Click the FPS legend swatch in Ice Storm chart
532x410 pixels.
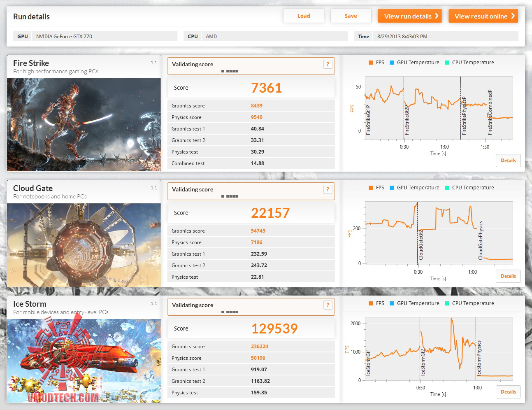click(x=371, y=303)
